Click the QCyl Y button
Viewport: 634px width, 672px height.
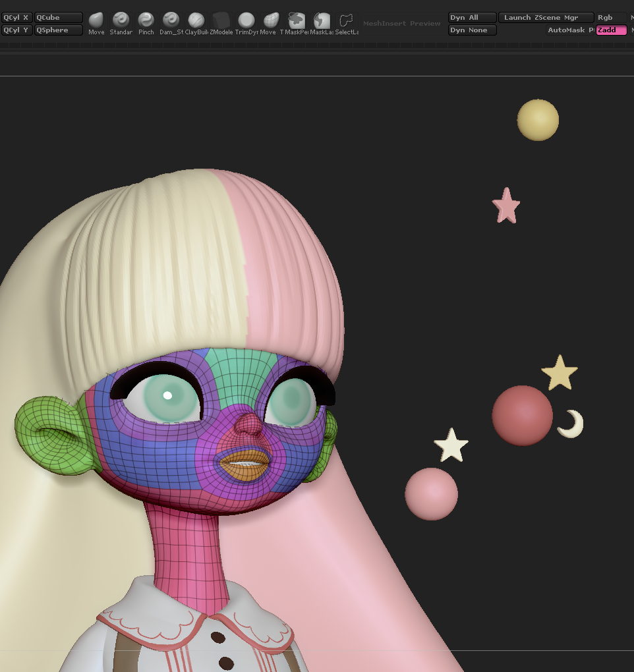point(16,30)
